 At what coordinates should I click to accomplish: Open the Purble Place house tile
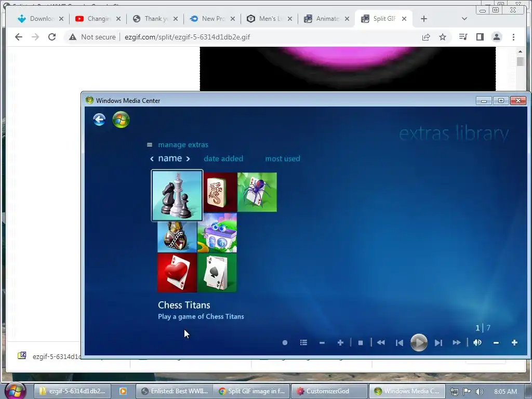click(217, 233)
